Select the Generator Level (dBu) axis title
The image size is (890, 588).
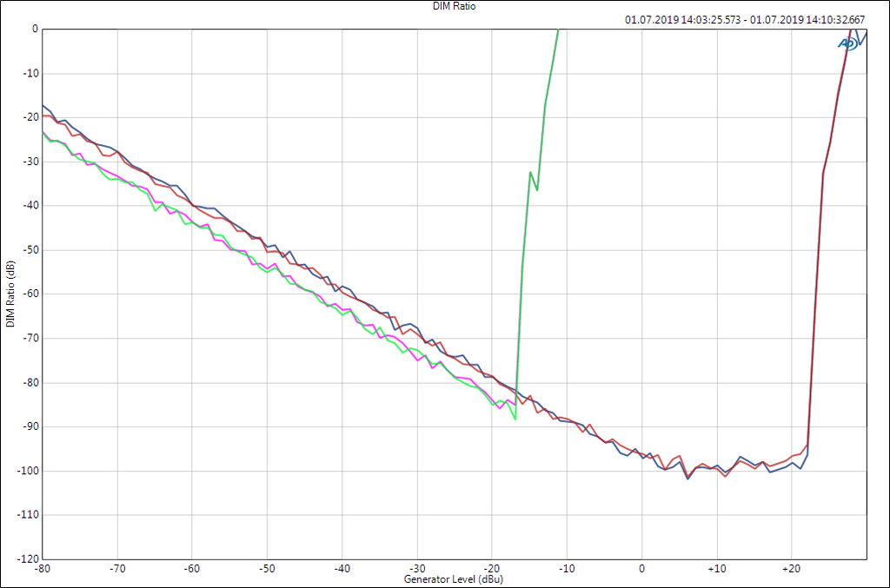[454, 578]
